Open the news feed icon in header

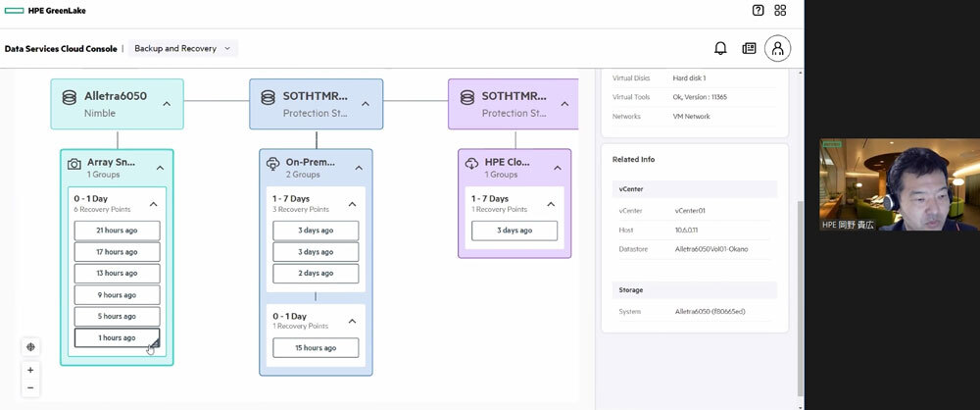coord(749,48)
